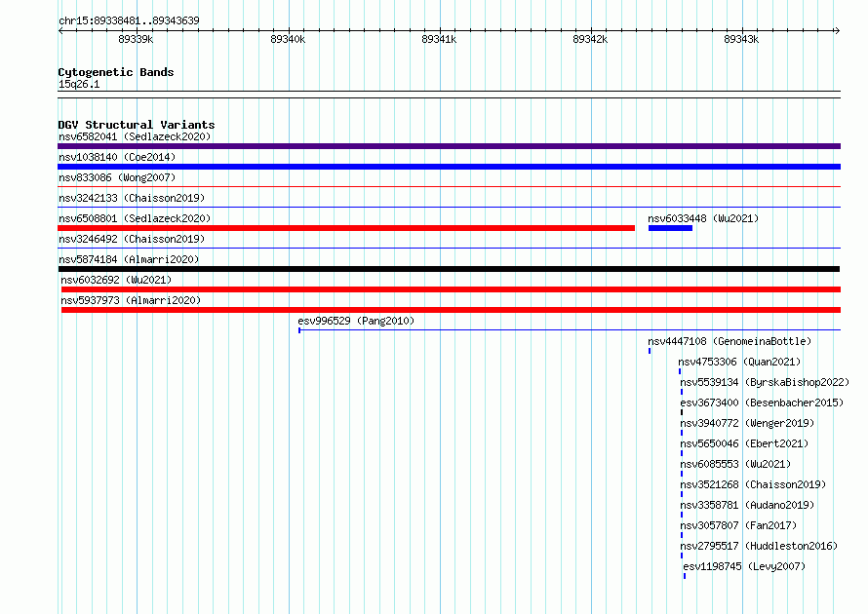Open nsv5539134 (ByrskaBishop2022) variant

[x=765, y=382]
